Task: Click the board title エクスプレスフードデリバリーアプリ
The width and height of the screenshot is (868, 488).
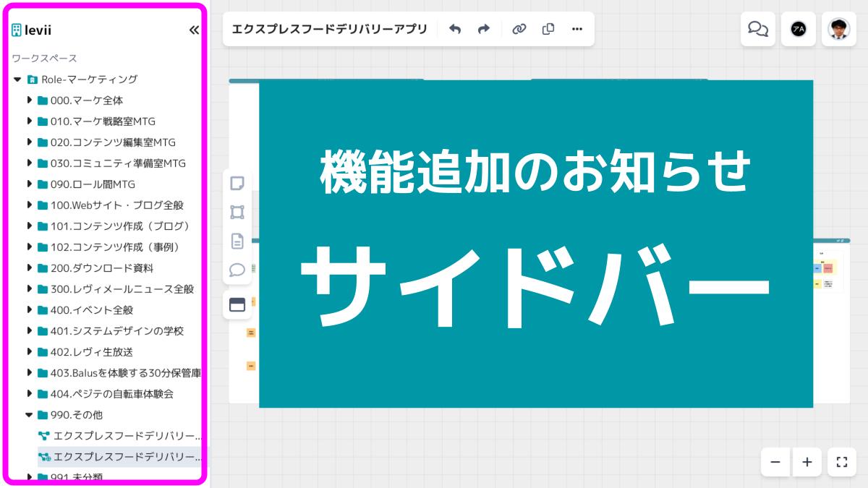Action: (329, 29)
